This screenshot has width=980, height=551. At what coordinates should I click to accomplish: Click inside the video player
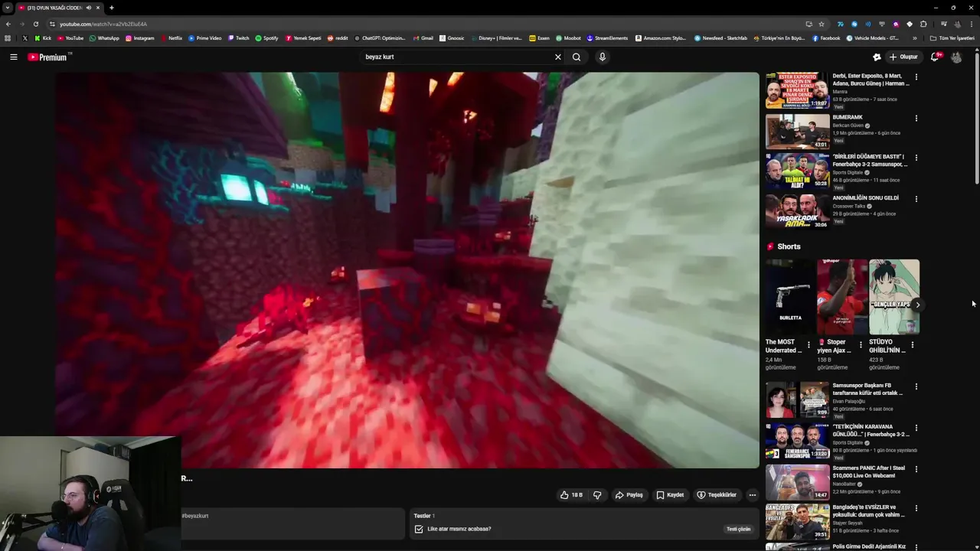coord(407,269)
